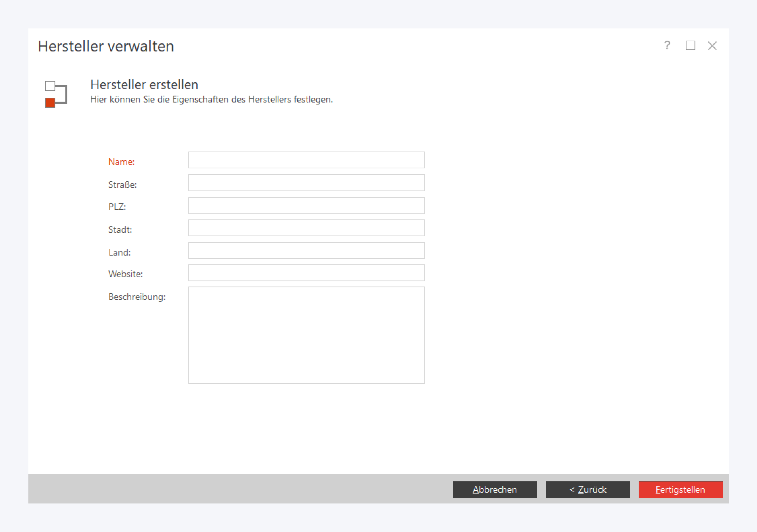The height and width of the screenshot is (532, 757).
Task: Click the Land input field
Action: 306,251
